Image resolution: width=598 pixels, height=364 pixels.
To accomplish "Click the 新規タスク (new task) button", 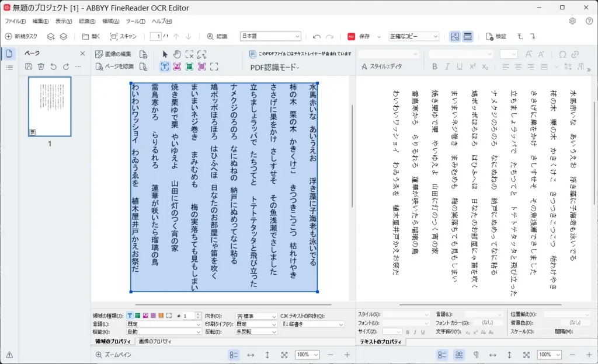I will click(x=21, y=36).
